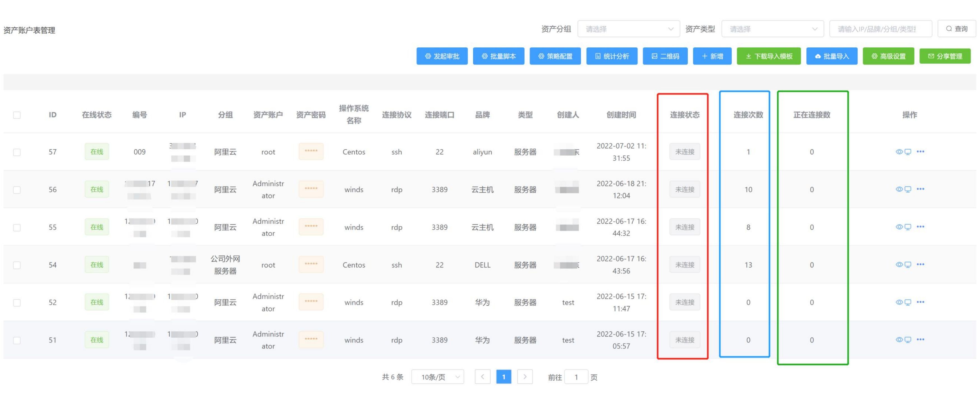View details eye icon for ID 56

click(899, 189)
